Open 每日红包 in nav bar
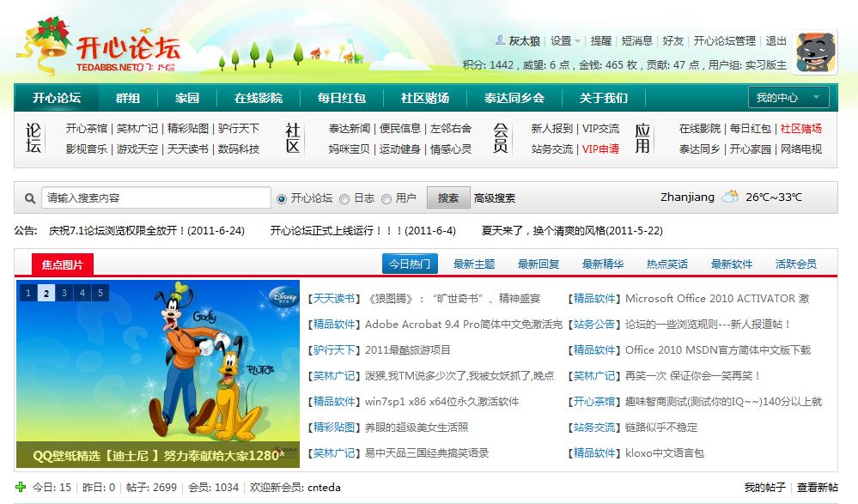Screen dimensions: 858x504 tap(342, 98)
